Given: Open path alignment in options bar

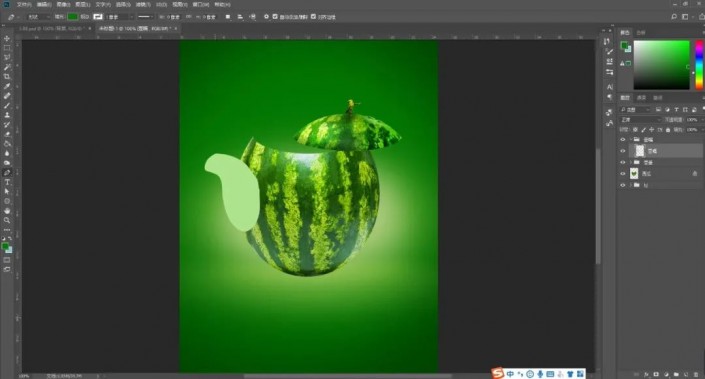Looking at the screenshot, I should coord(240,17).
